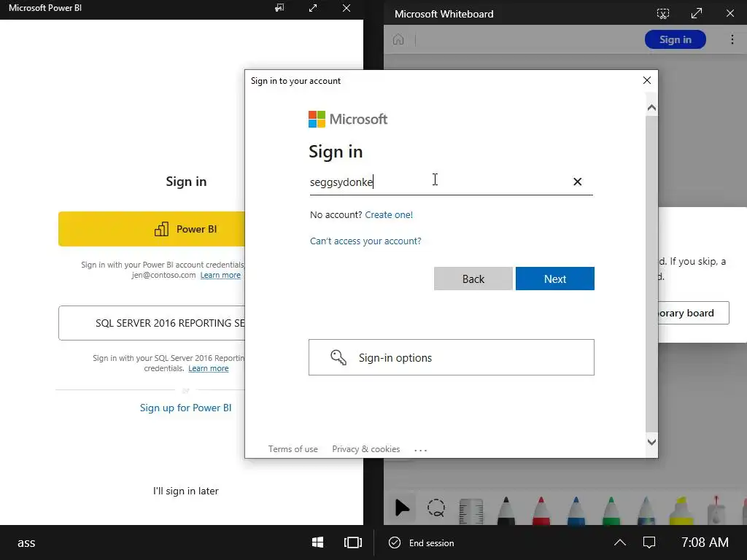
Task: Click the Microsoft logo in the dialog
Action: [348, 119]
